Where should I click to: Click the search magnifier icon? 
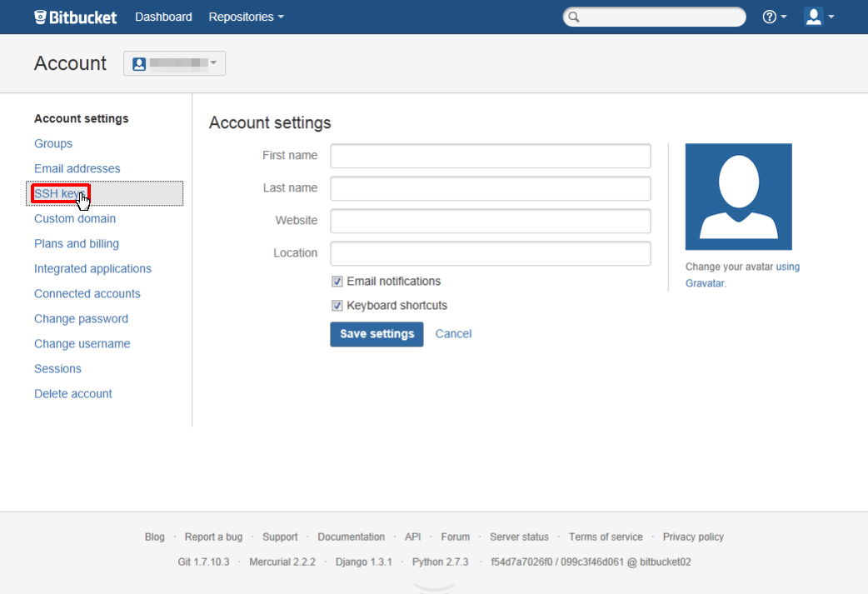click(x=574, y=17)
